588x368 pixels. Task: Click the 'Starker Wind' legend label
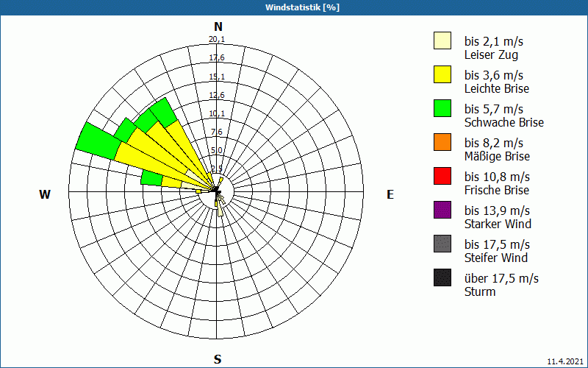tap(498, 224)
